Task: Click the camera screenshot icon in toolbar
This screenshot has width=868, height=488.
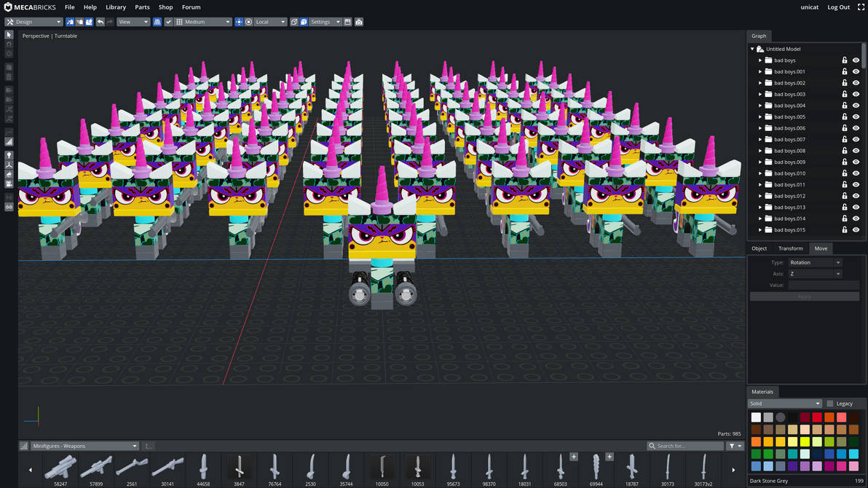Action: point(359,22)
